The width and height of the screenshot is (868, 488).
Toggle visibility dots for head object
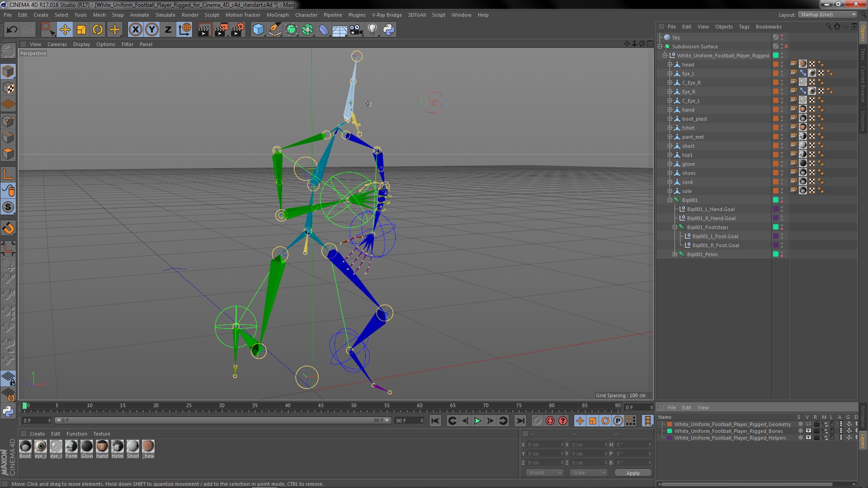click(x=782, y=65)
